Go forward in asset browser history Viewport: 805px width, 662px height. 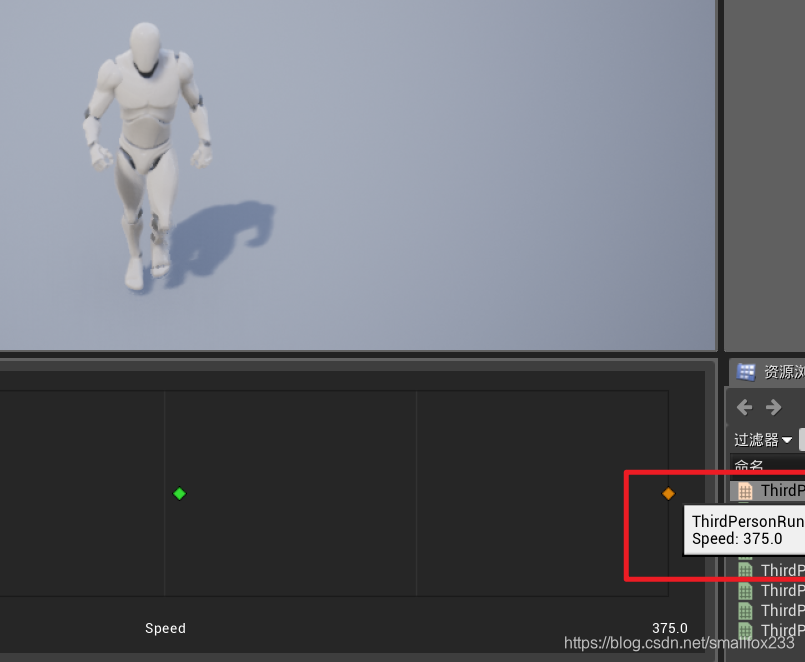pyautogui.click(x=773, y=407)
